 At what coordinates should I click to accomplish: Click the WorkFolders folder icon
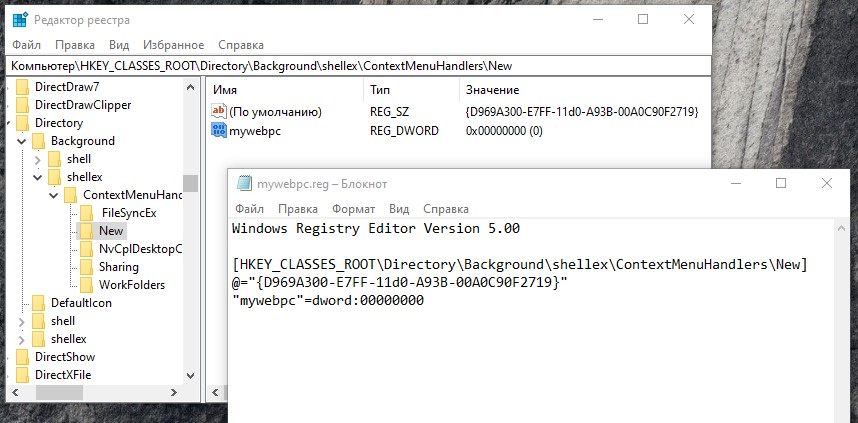click(x=86, y=285)
